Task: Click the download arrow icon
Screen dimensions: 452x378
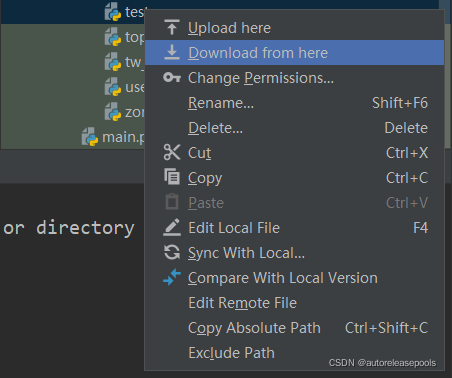Action: pos(172,52)
